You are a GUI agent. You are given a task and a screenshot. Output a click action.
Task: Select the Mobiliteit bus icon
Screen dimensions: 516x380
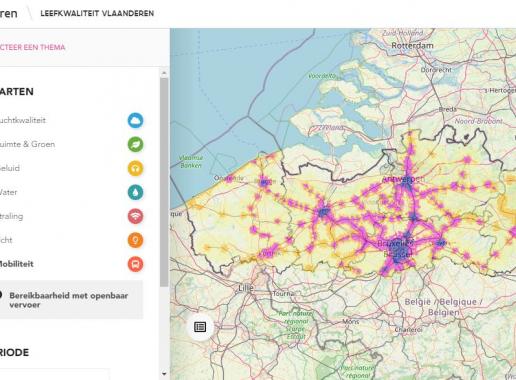coord(135,264)
